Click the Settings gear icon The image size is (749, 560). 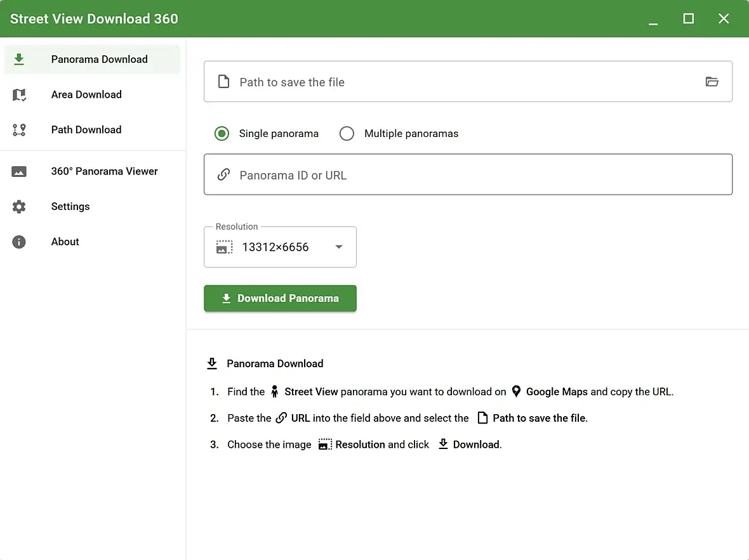tap(19, 207)
